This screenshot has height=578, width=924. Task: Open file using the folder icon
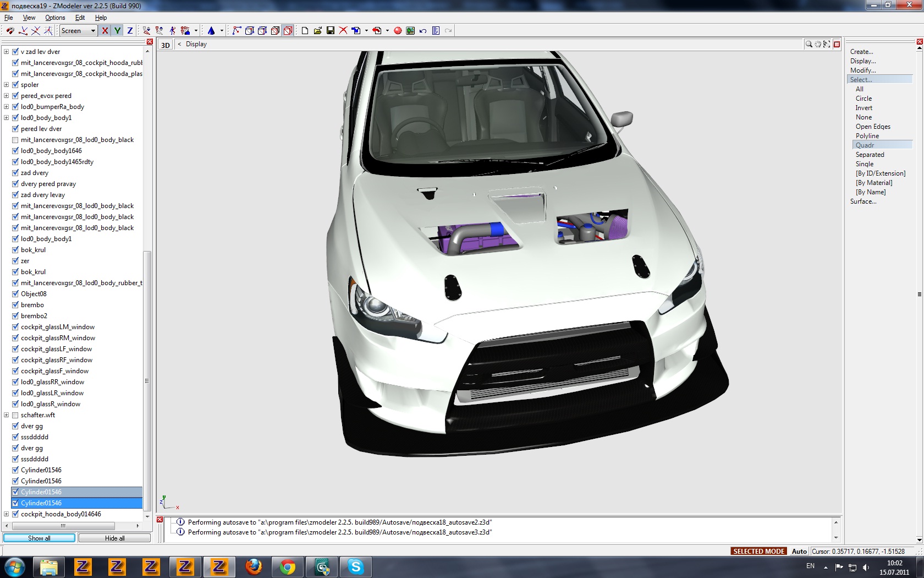[317, 31]
